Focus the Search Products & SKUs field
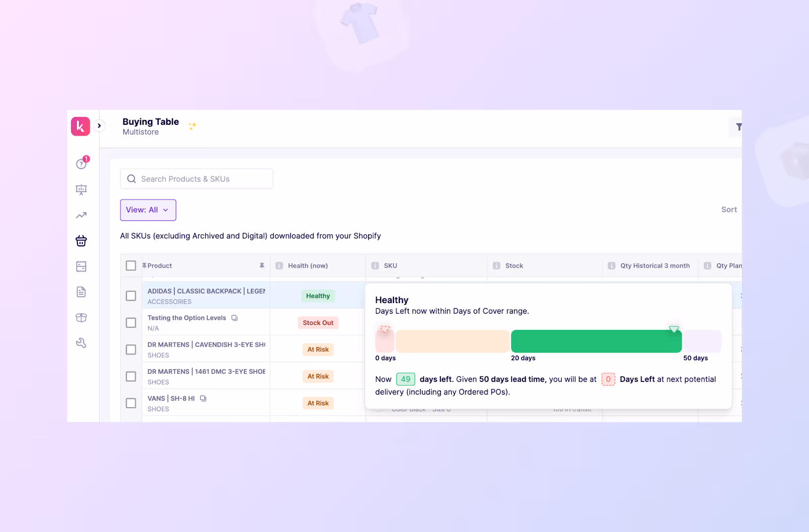This screenshot has height=532, width=809. tap(197, 179)
